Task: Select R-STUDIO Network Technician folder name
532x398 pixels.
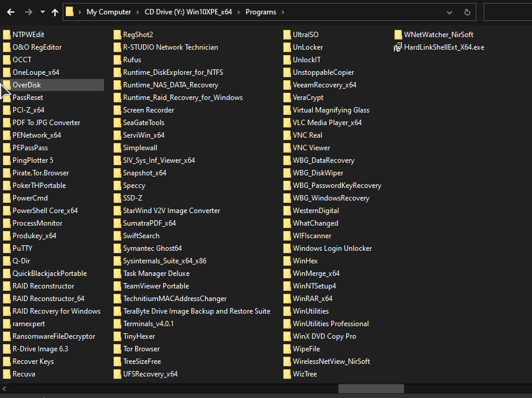Action: coord(171,47)
